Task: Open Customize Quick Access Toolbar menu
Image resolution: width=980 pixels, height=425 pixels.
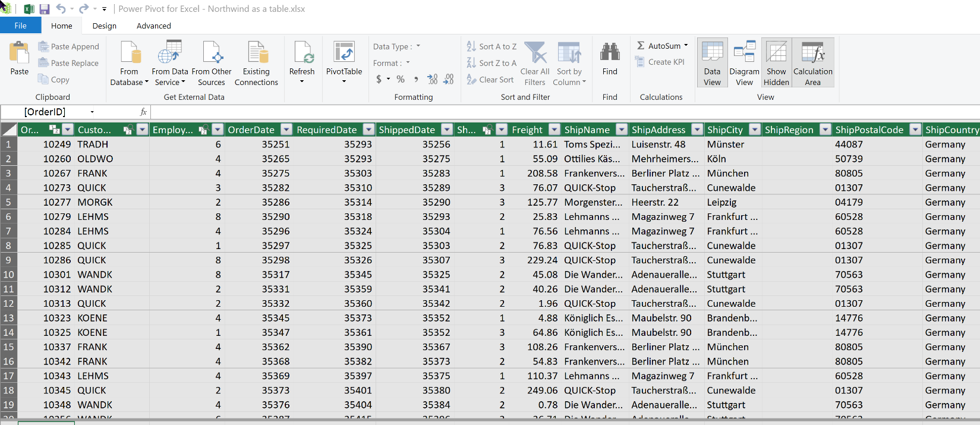Action: pyautogui.click(x=105, y=9)
